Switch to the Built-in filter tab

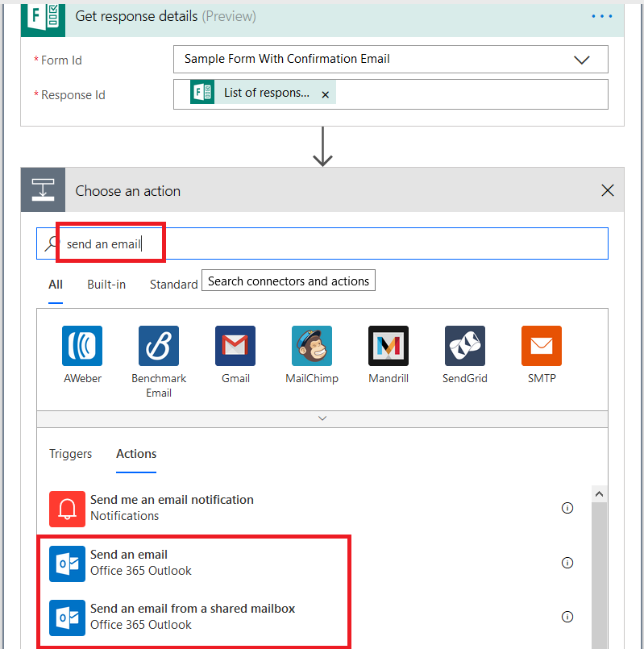pos(106,284)
